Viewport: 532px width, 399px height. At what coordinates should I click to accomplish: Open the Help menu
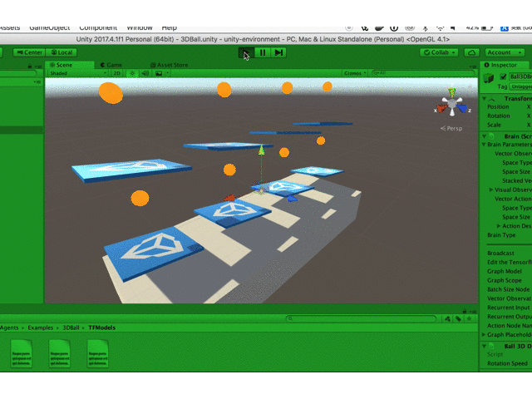coord(169,28)
